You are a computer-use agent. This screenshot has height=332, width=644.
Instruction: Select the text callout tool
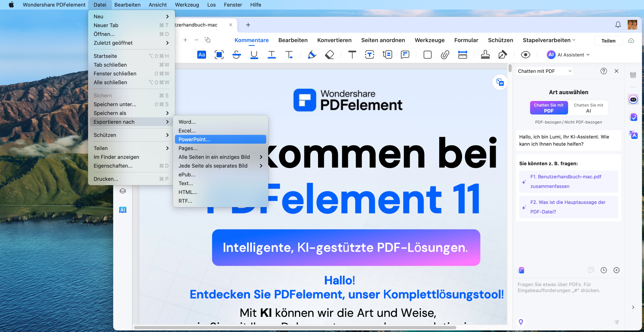point(387,55)
